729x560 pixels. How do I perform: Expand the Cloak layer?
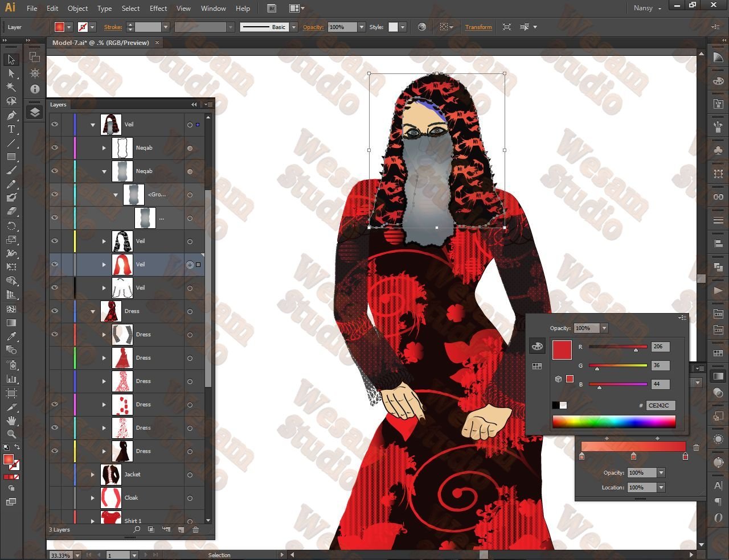pos(93,498)
